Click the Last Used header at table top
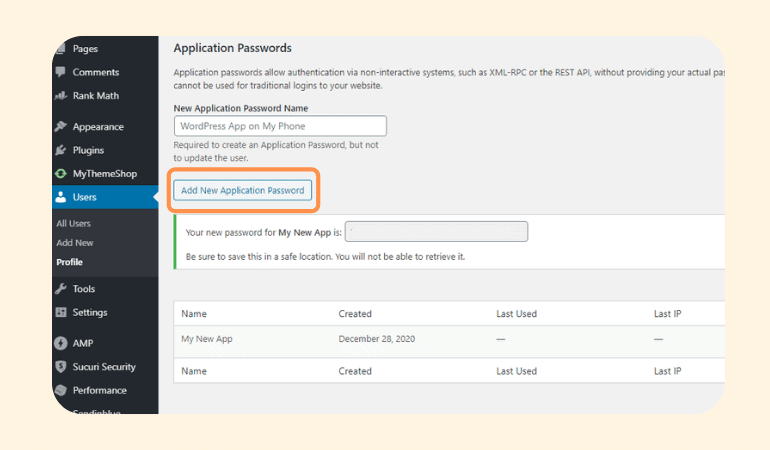The width and height of the screenshot is (770, 450). click(517, 314)
